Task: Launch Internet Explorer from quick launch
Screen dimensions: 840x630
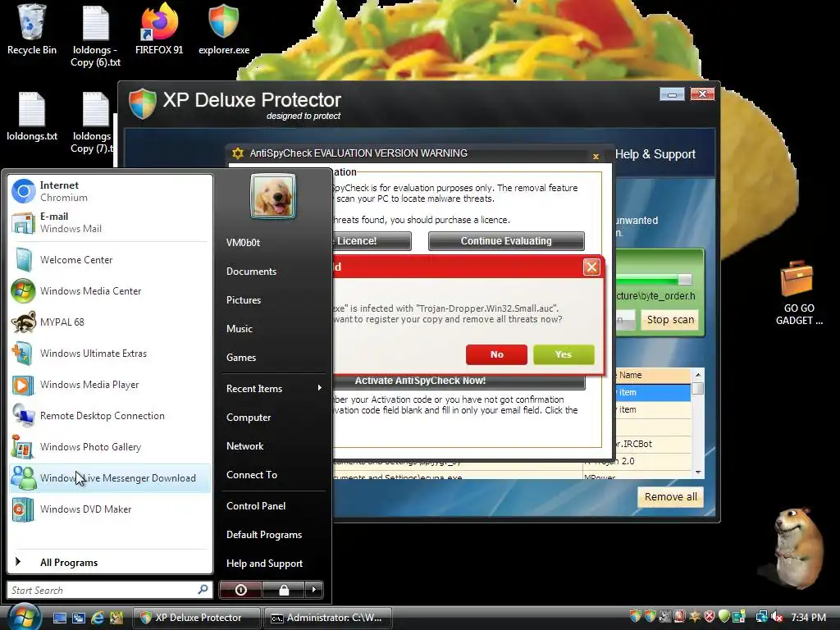Action: pos(98,618)
